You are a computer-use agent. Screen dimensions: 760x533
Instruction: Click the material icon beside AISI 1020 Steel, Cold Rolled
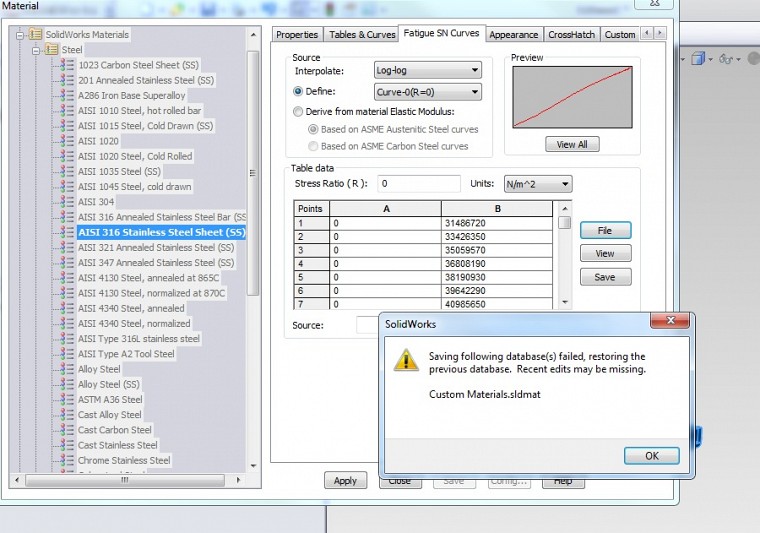tap(67, 156)
